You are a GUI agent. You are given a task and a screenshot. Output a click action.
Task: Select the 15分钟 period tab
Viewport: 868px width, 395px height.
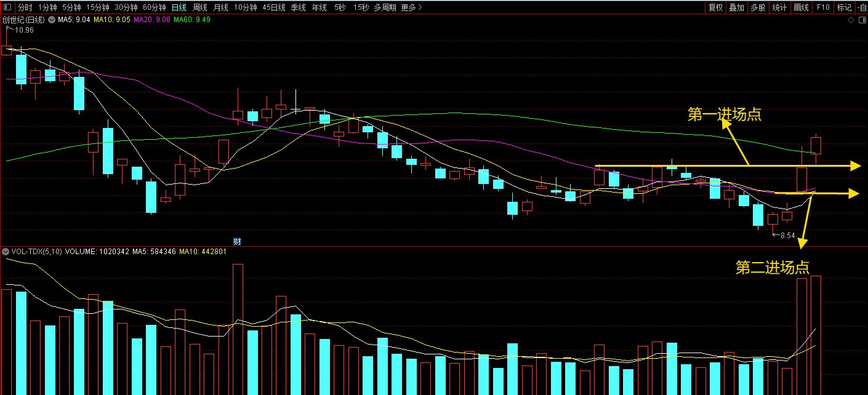[x=97, y=7]
